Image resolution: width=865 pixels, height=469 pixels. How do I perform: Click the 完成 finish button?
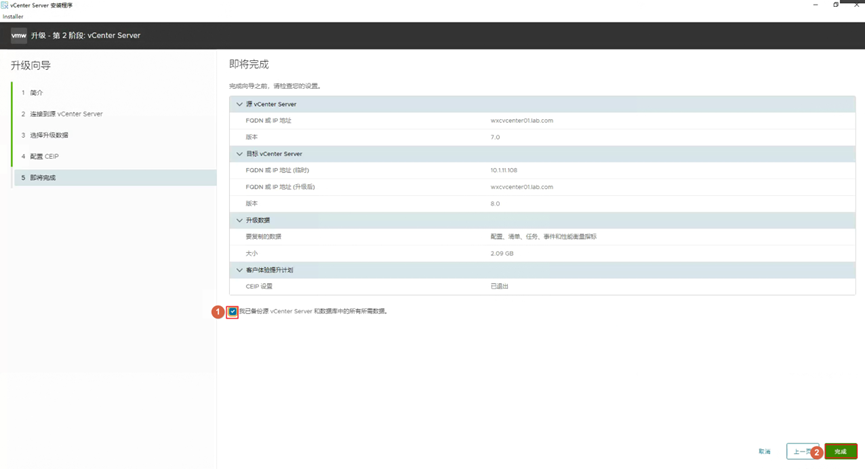(x=841, y=451)
